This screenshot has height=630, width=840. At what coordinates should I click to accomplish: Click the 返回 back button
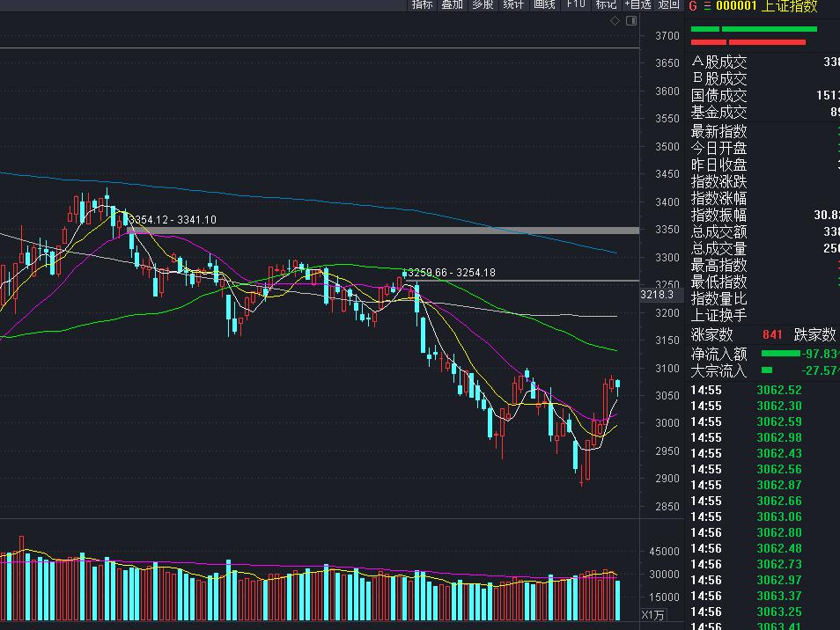669,4
